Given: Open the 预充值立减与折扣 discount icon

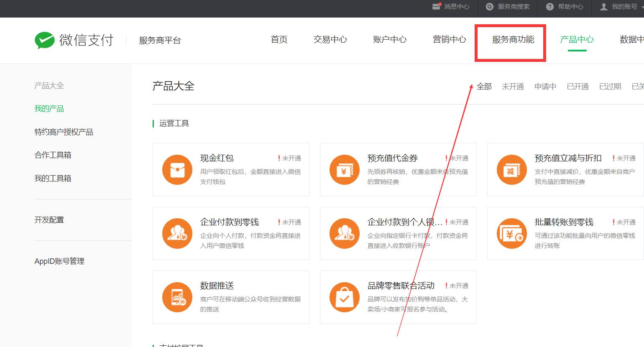Looking at the screenshot, I should (x=512, y=170).
